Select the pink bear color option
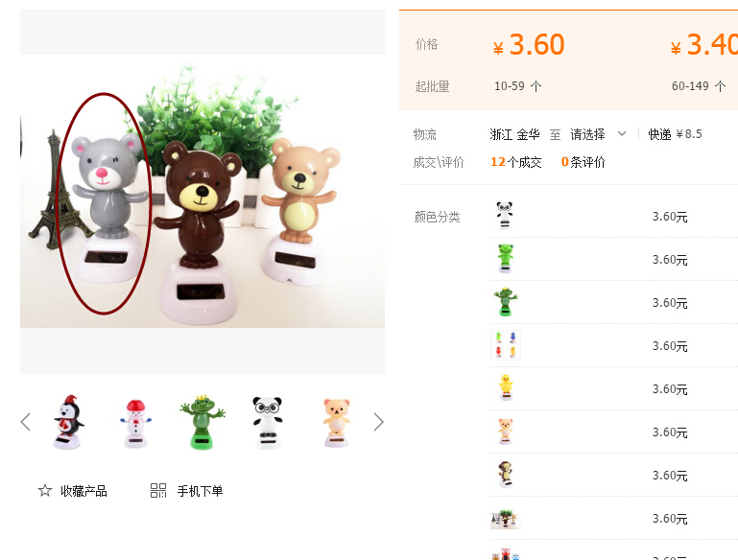This screenshot has height=560, width=738. point(506,432)
